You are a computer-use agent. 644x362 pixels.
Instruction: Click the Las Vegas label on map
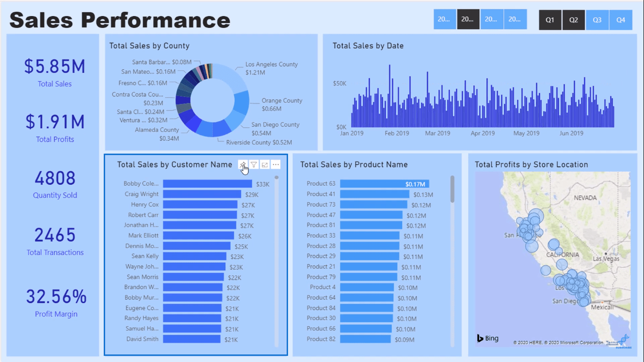coord(606,259)
